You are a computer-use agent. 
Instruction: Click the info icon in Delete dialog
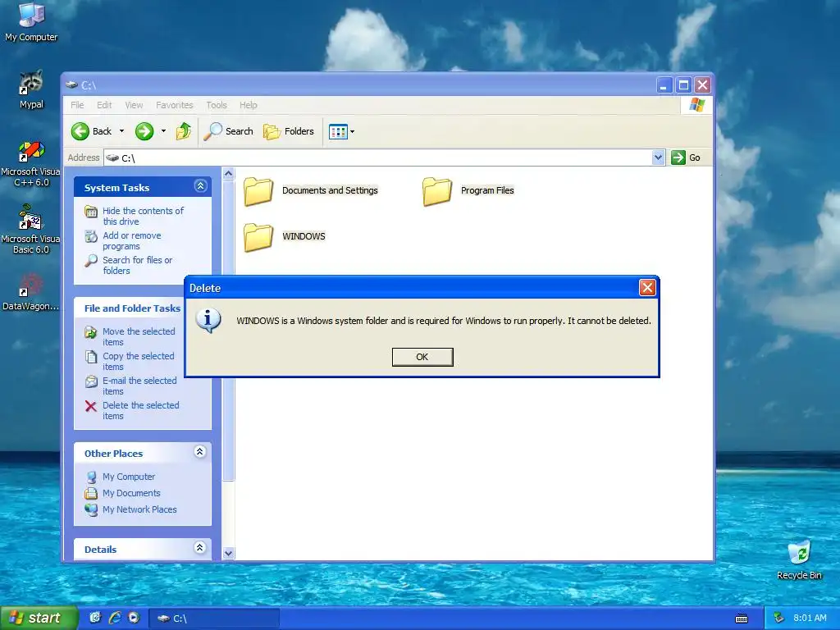(x=208, y=321)
